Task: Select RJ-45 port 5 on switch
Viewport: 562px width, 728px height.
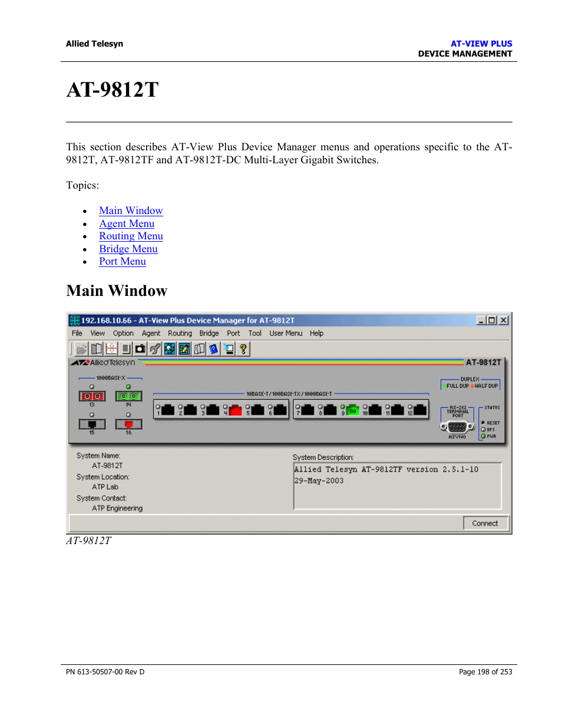Action: tap(258, 410)
